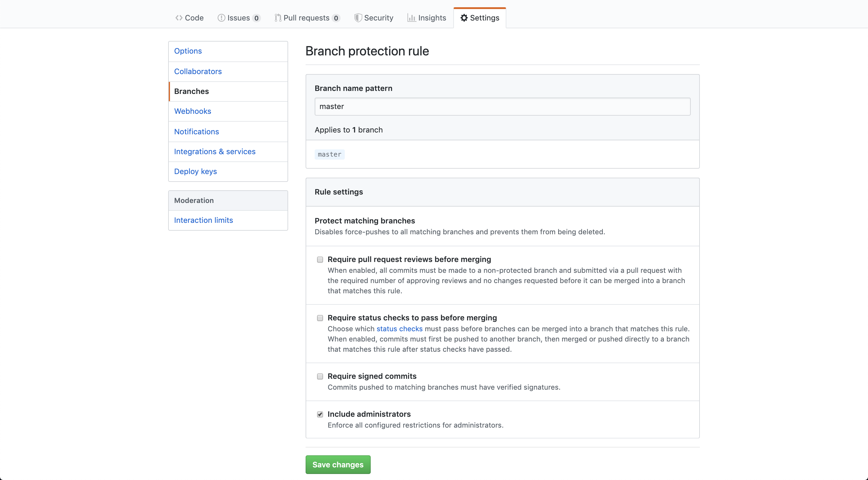Select the Settings tab

pyautogui.click(x=480, y=18)
